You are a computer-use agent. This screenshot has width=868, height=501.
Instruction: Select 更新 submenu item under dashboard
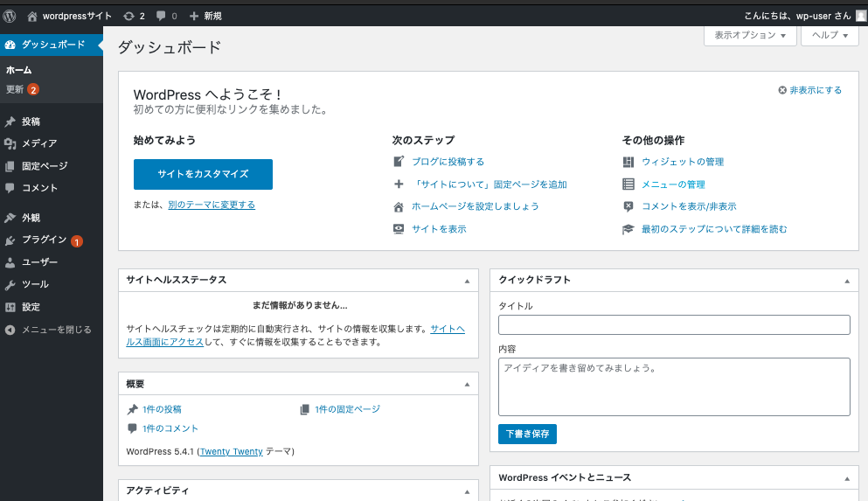16,89
